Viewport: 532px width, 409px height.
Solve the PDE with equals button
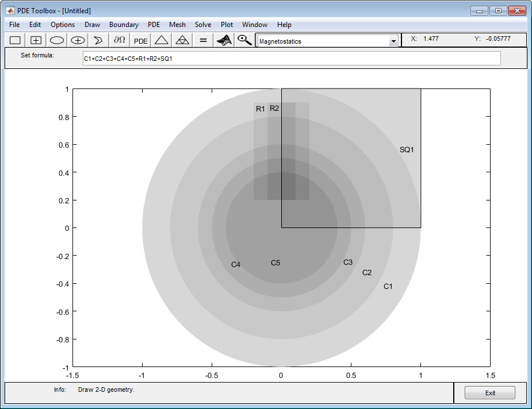pos(203,40)
